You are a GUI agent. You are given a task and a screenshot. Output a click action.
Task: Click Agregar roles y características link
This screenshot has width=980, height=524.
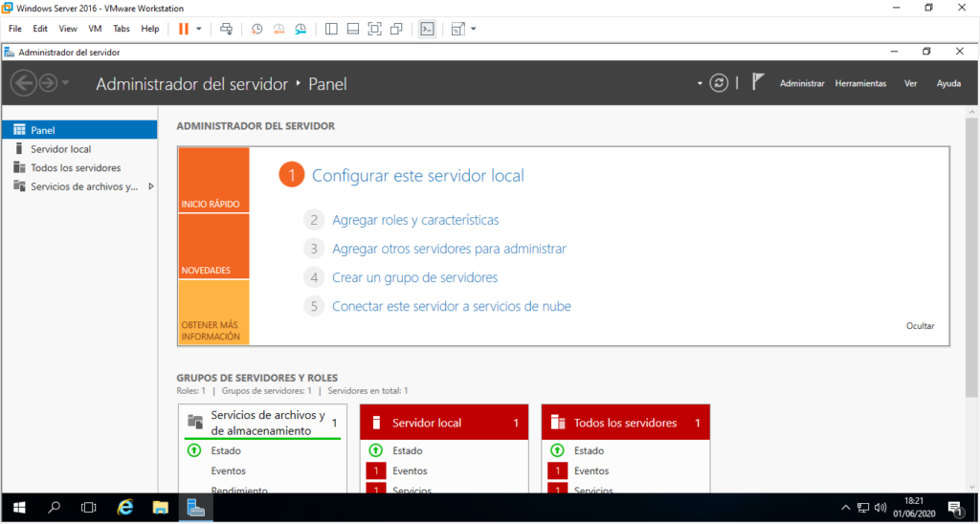pos(415,220)
